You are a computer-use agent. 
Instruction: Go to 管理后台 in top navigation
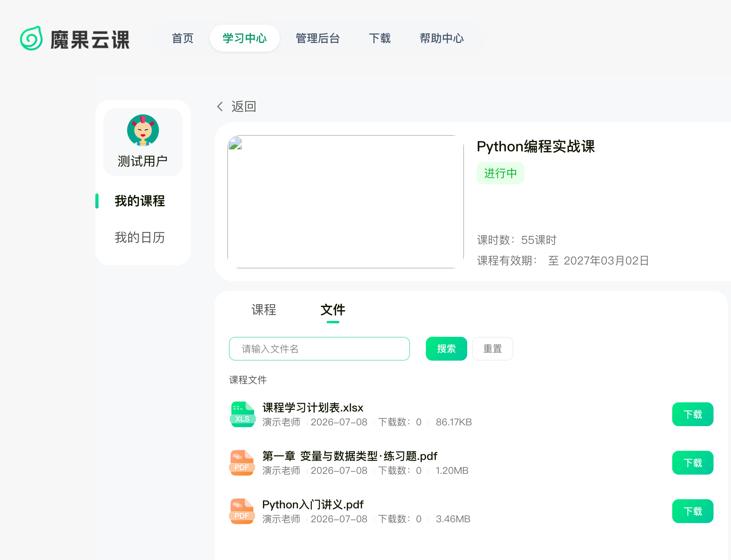point(318,38)
